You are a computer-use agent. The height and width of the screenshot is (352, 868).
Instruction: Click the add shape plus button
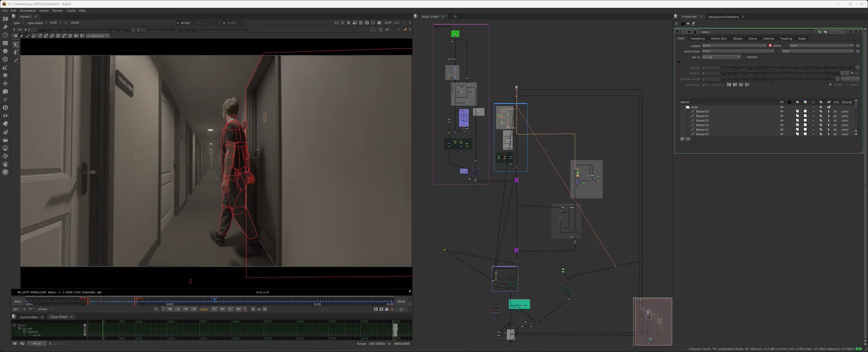coord(682,139)
